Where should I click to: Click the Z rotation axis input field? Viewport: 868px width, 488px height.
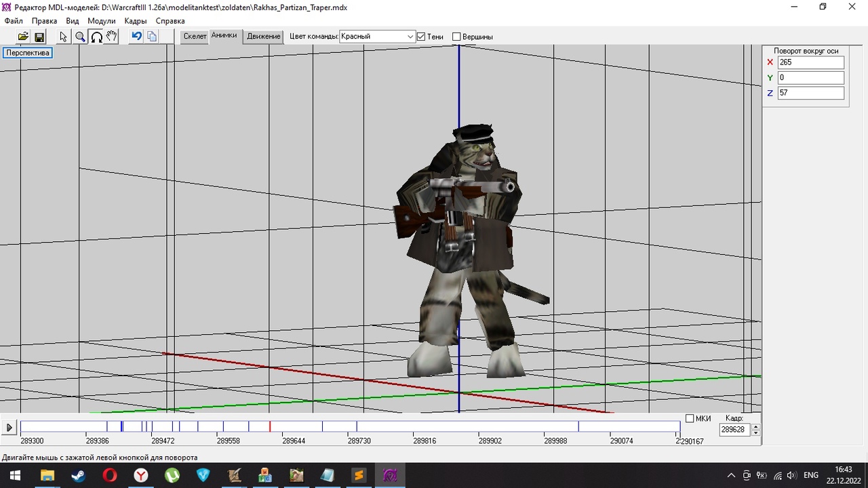811,93
